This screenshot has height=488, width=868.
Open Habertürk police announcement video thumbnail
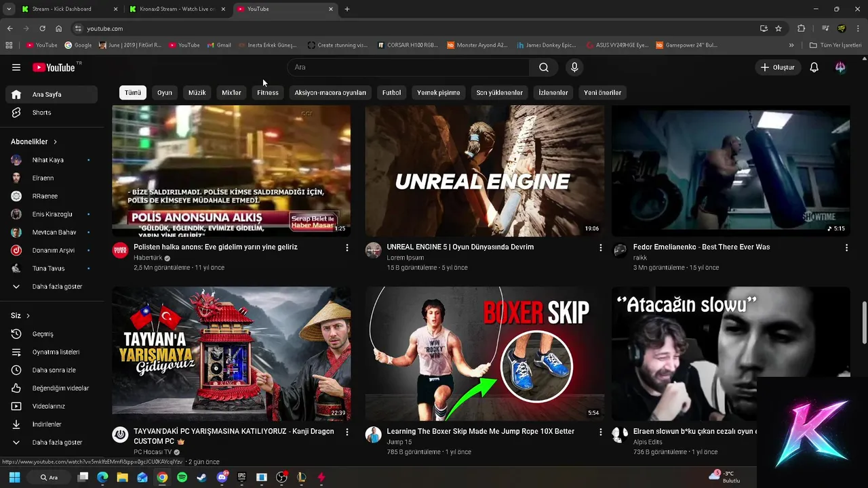tap(231, 170)
